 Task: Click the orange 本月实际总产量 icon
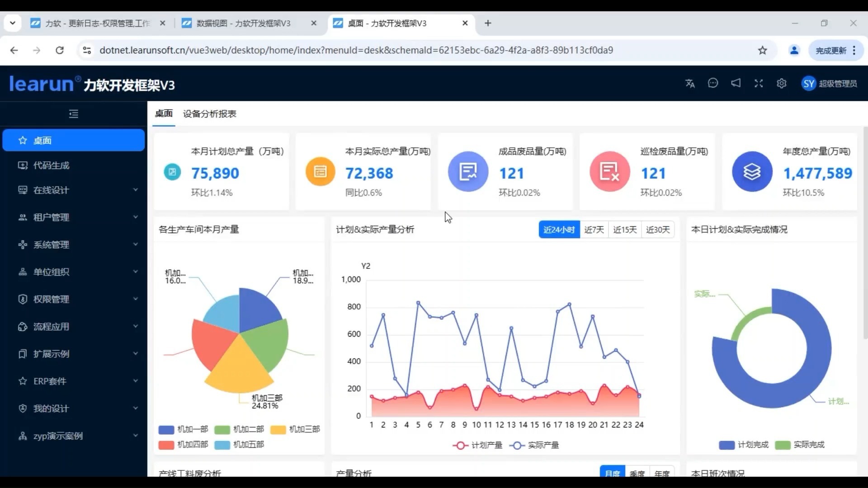tap(320, 172)
